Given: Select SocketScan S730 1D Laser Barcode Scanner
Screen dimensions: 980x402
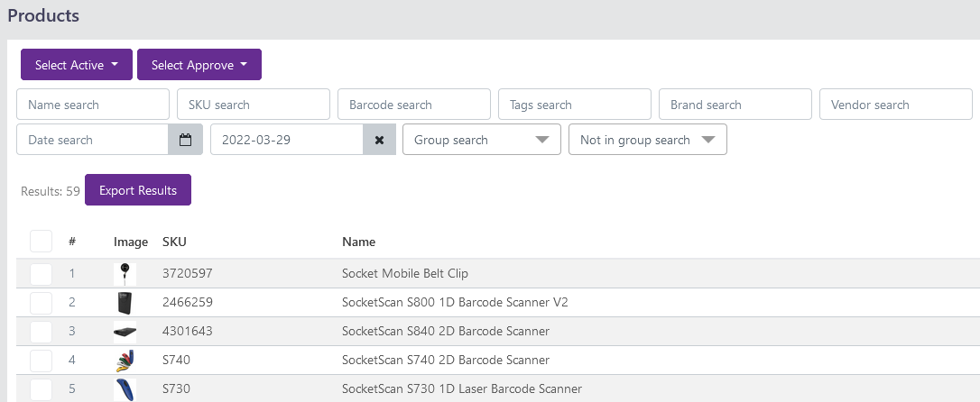Looking at the screenshot, I should 462,388.
